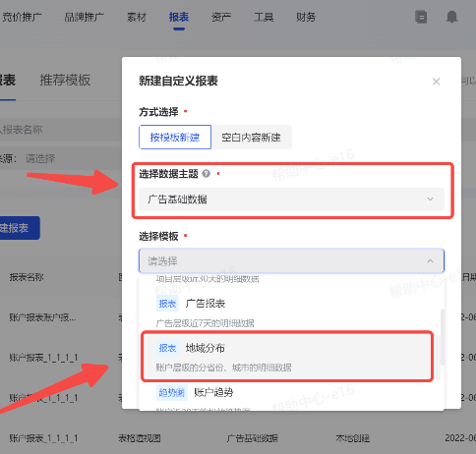Screen dimensions: 476x454
Task: Click the 报表 tag beside 广告报表
Action: 167,304
